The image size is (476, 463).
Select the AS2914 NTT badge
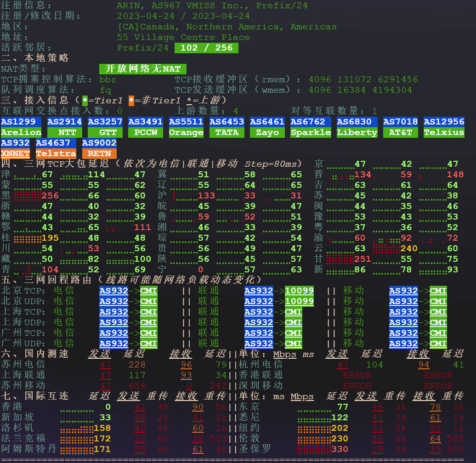pyautogui.click(x=65, y=127)
